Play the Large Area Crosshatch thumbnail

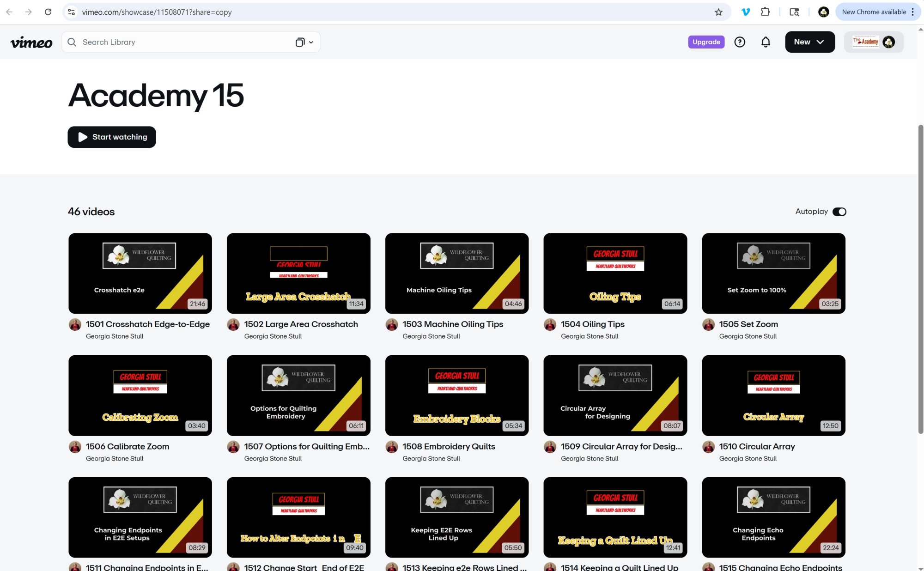click(x=298, y=273)
